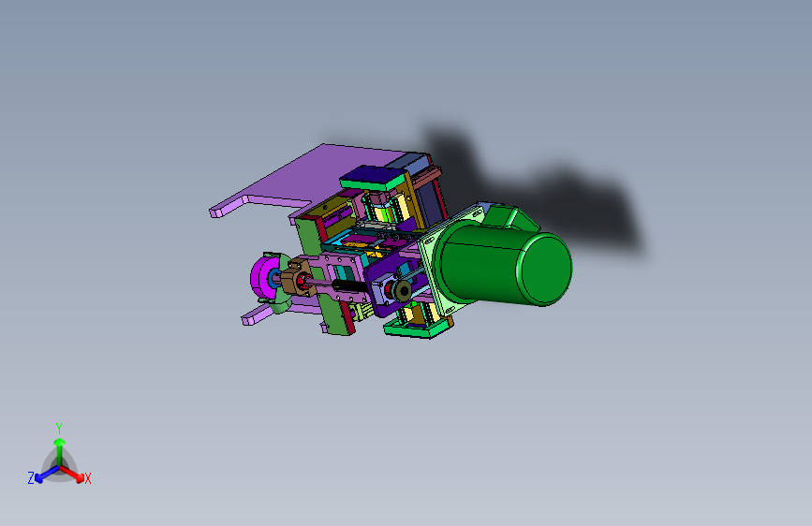Click the blue Z axis of the orientation triad
The width and height of the screenshot is (812, 526).
[x=47, y=474]
